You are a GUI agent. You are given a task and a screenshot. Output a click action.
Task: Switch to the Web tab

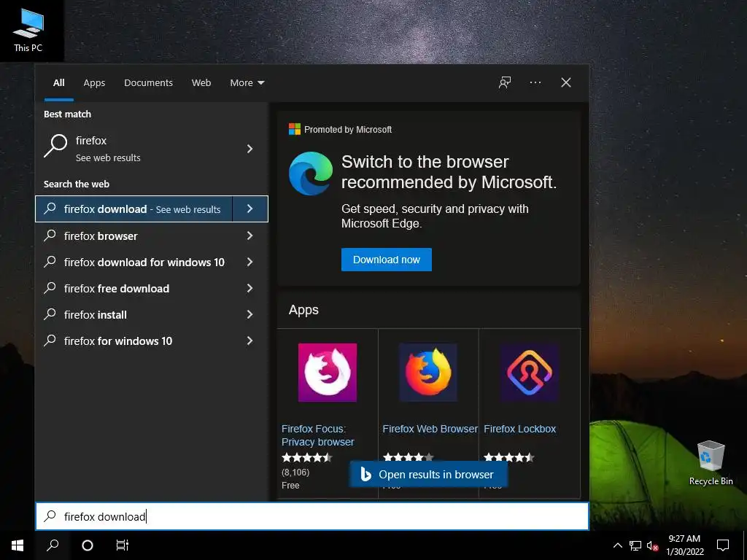(201, 83)
